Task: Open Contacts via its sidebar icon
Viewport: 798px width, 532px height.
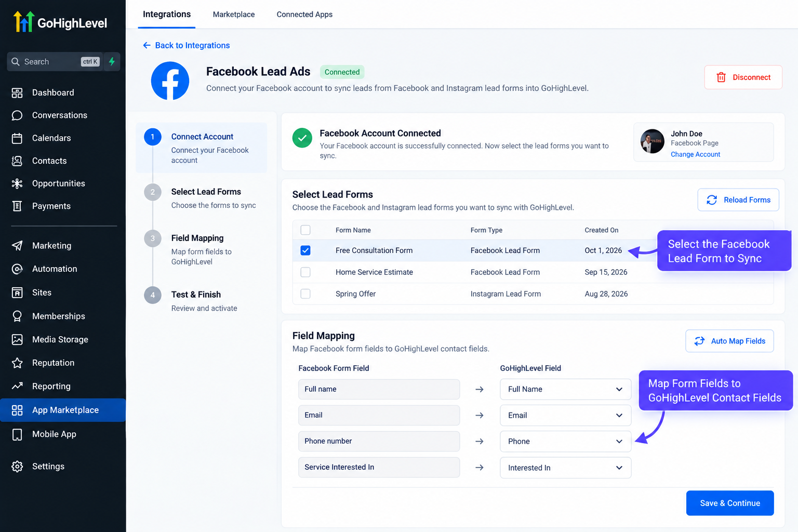Action: click(x=17, y=161)
